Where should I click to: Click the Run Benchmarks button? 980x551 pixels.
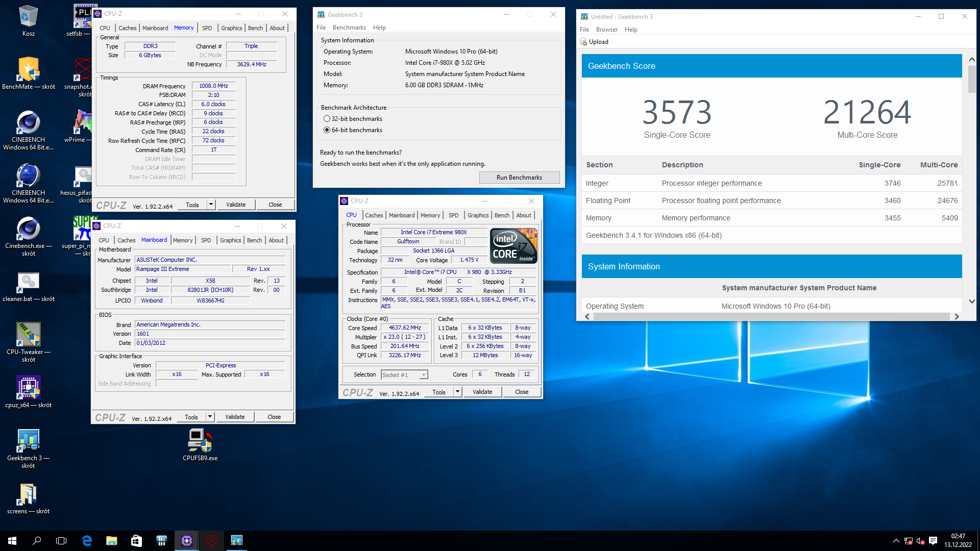519,178
